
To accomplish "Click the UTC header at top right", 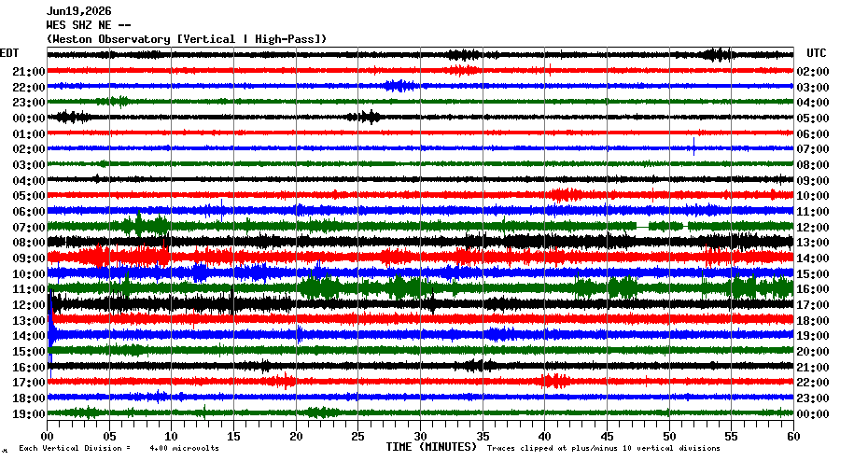I will tap(816, 53).
